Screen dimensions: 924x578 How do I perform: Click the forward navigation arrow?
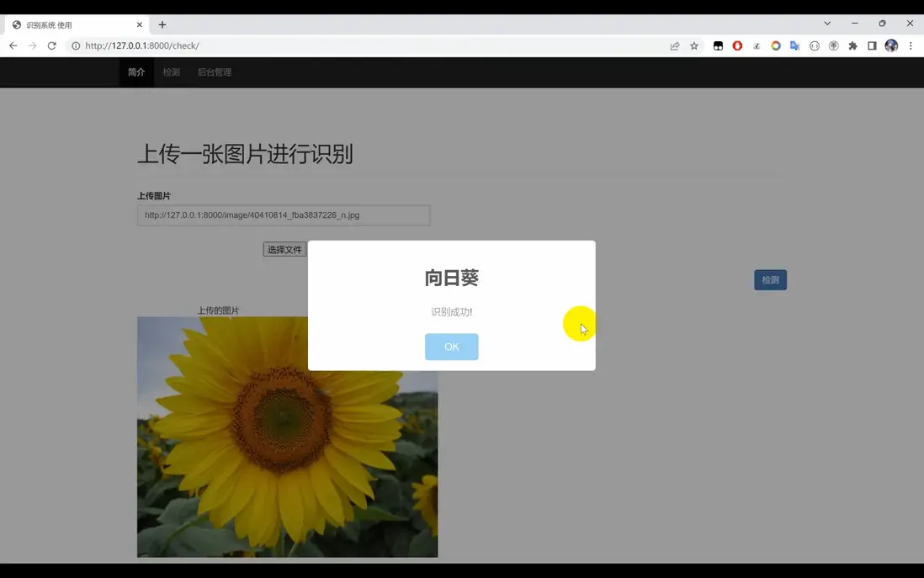[31, 45]
